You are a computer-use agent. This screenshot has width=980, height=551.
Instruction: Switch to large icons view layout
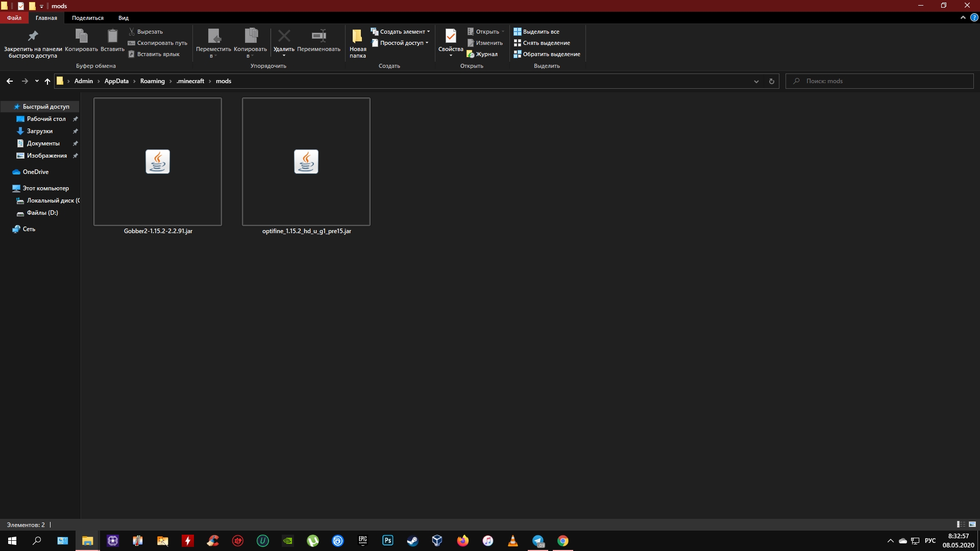point(972,524)
